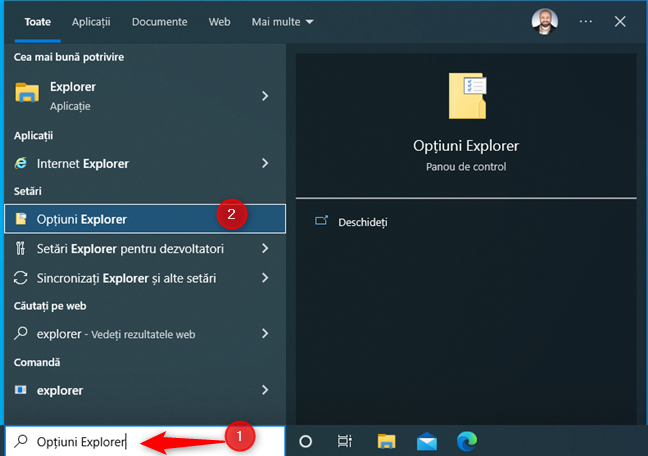The height and width of the screenshot is (456, 648).
Task: Expand Setări Explorer pentru dezvoltatori arrow
Action: point(265,248)
